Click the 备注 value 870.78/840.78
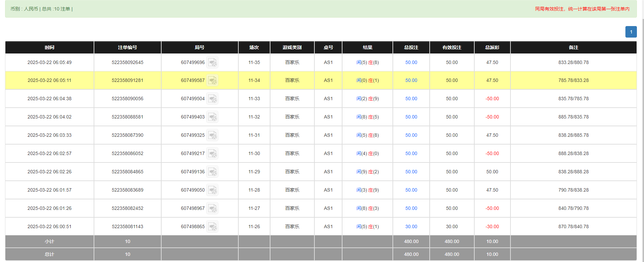Viewport: 644px width, 262px height. (573, 227)
